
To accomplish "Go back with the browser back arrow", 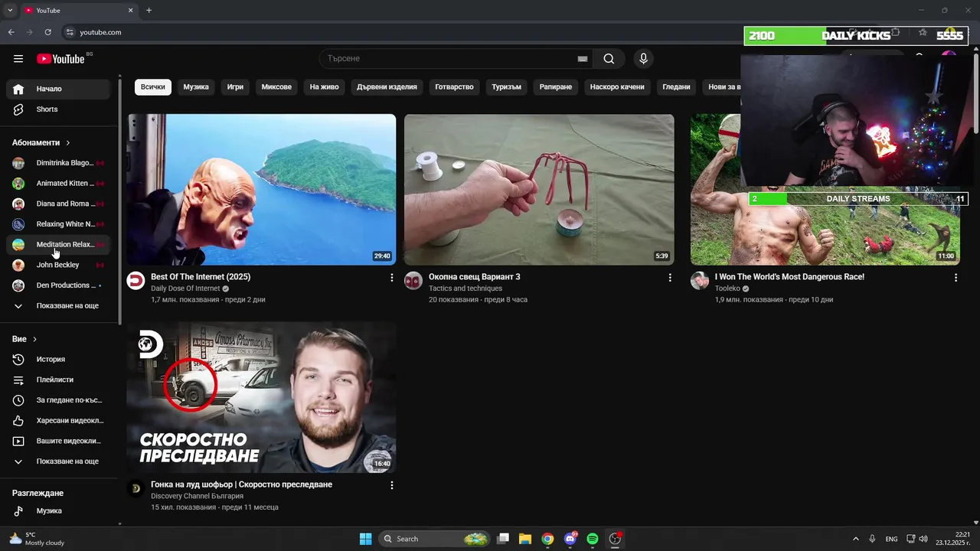I will point(11,32).
